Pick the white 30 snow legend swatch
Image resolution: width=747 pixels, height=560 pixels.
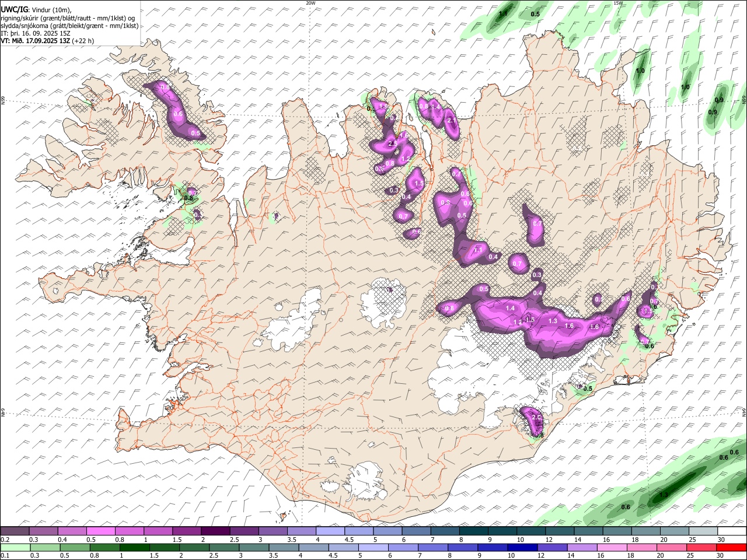coord(732,531)
